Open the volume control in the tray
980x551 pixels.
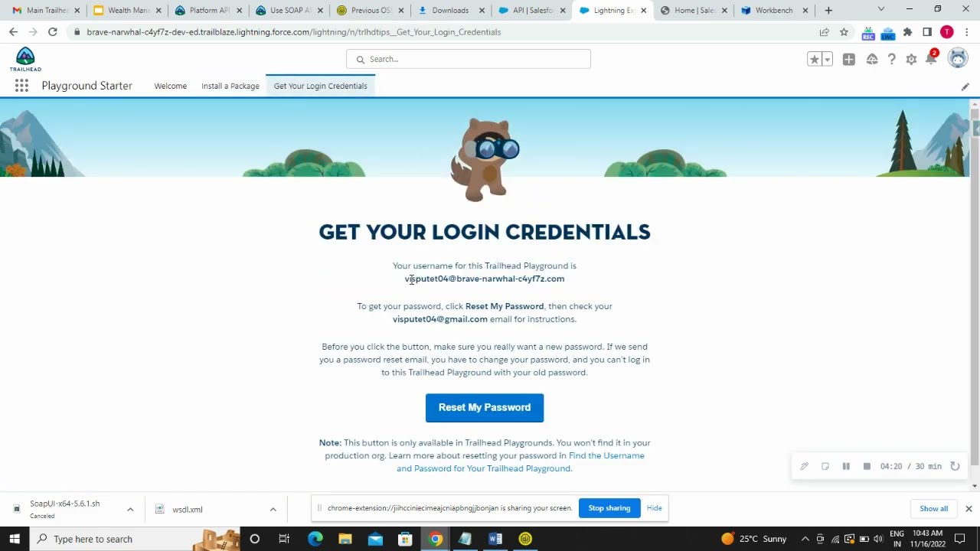[x=878, y=539]
